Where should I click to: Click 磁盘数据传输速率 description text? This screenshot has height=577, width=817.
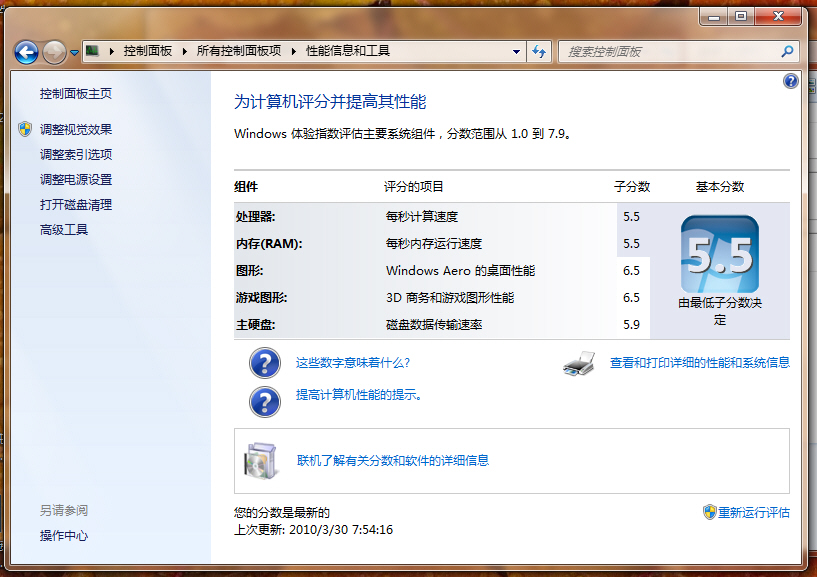tap(434, 325)
